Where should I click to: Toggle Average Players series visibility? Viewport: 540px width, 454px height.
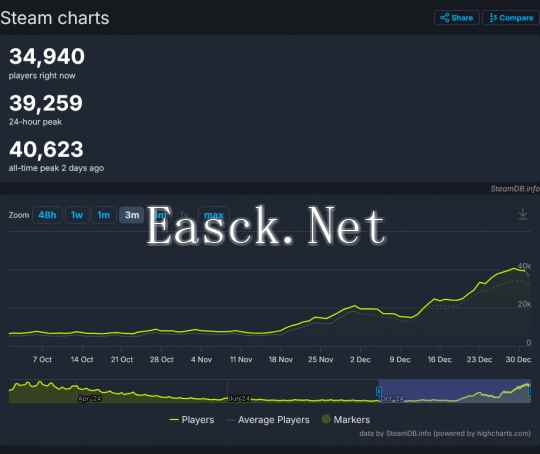click(x=269, y=420)
